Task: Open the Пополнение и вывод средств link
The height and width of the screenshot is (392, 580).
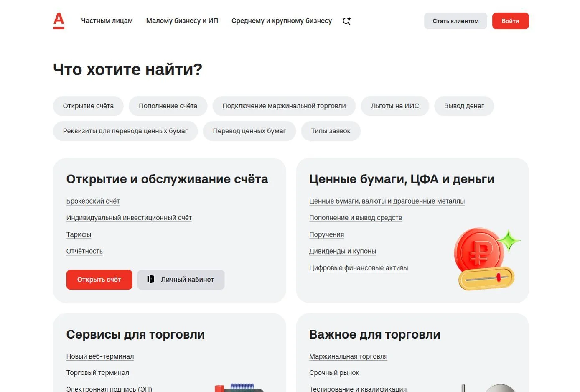Action: click(x=356, y=218)
